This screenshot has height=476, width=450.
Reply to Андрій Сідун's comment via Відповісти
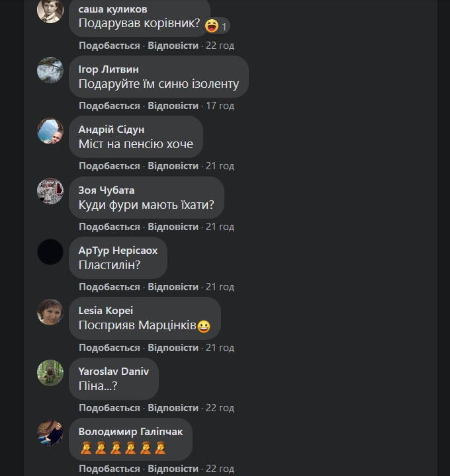click(x=173, y=166)
